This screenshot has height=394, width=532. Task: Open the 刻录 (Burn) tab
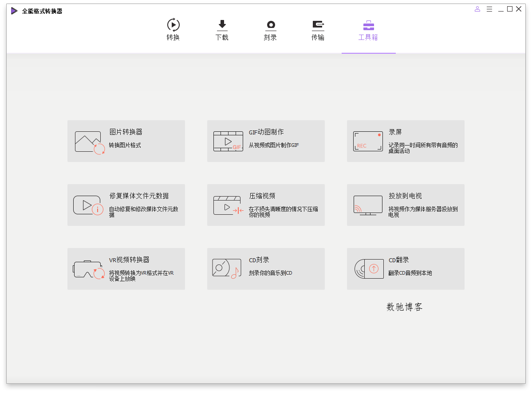(x=270, y=30)
